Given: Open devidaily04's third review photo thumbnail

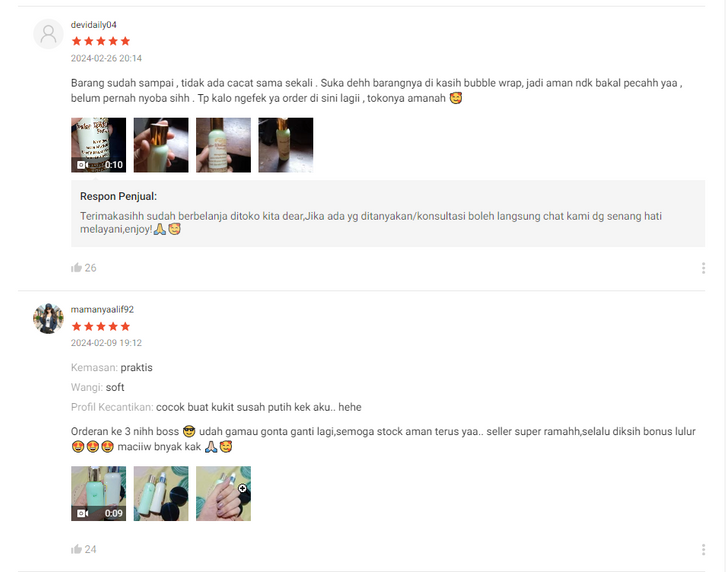Looking at the screenshot, I should point(224,145).
